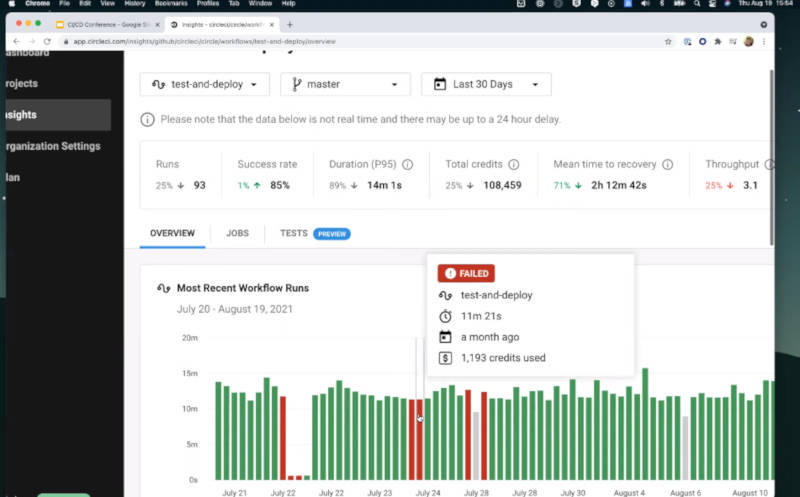This screenshot has height=497, width=800.
Task: Click the workflow icon beside Most Recent Workflow Runs
Action: 164,288
